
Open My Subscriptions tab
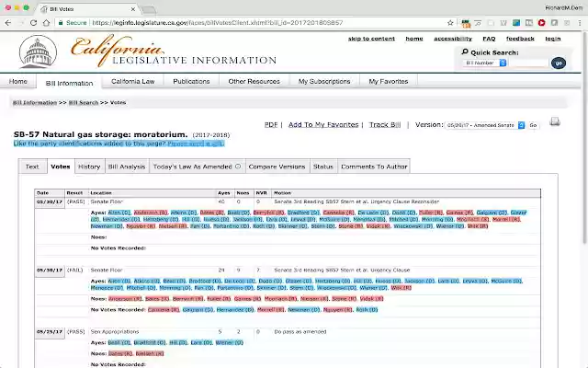click(324, 82)
